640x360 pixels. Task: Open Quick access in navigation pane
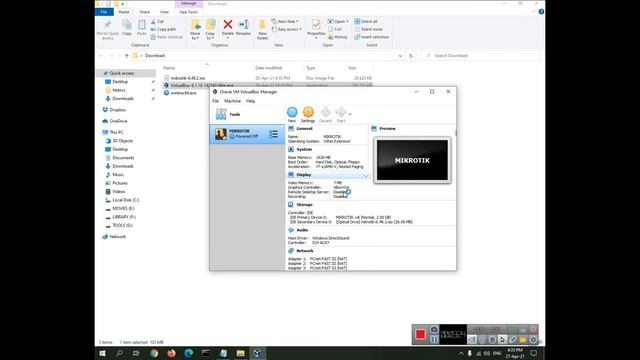[x=122, y=73]
